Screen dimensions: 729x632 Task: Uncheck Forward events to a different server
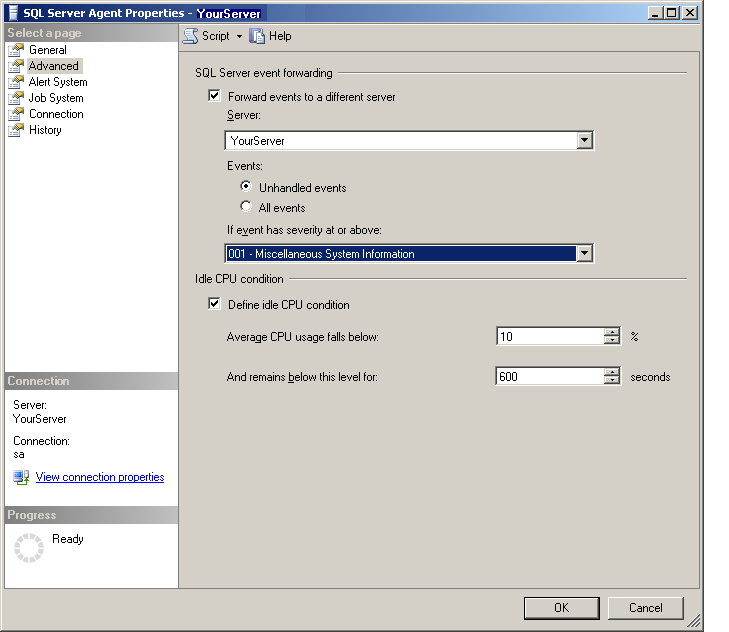tap(214, 97)
